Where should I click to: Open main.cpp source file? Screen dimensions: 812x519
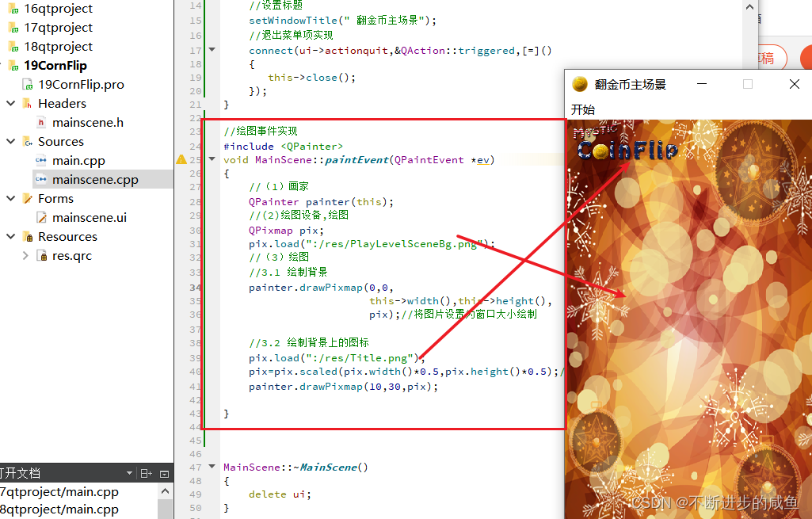click(78, 161)
